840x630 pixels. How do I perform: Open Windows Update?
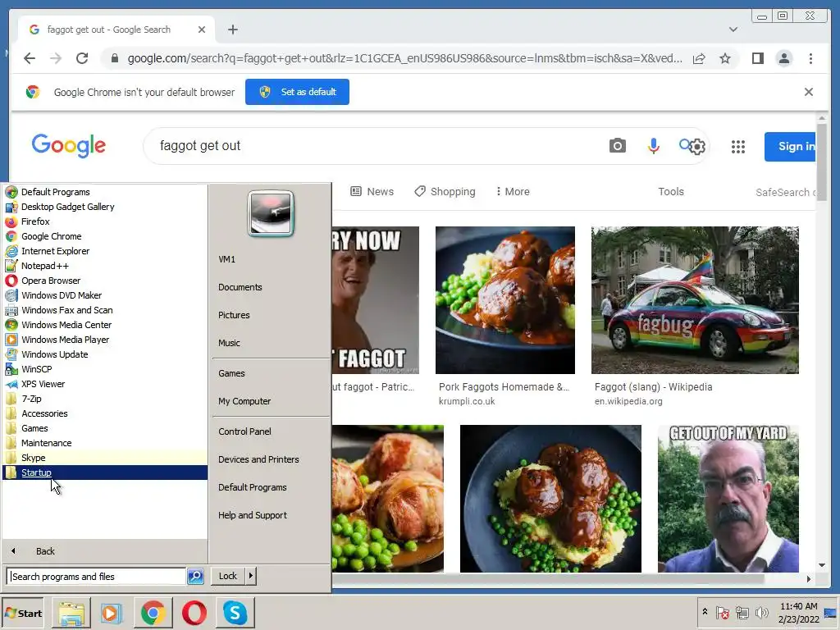106,354
